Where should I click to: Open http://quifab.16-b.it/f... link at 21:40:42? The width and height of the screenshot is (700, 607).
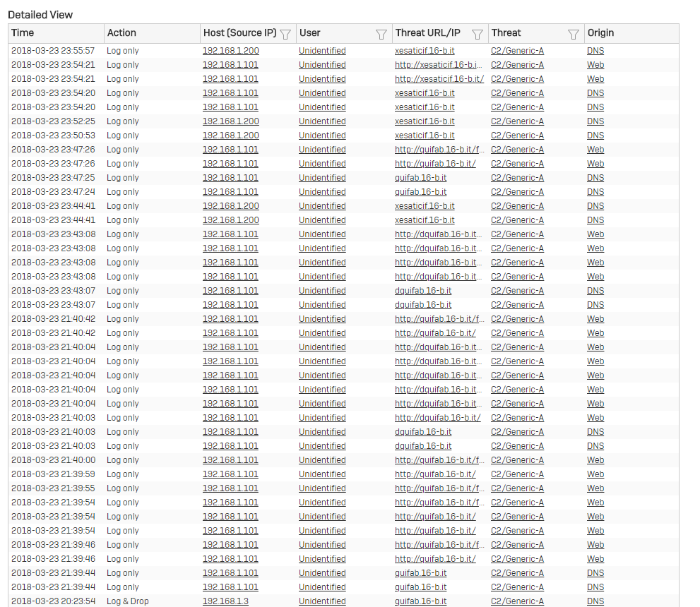439,319
